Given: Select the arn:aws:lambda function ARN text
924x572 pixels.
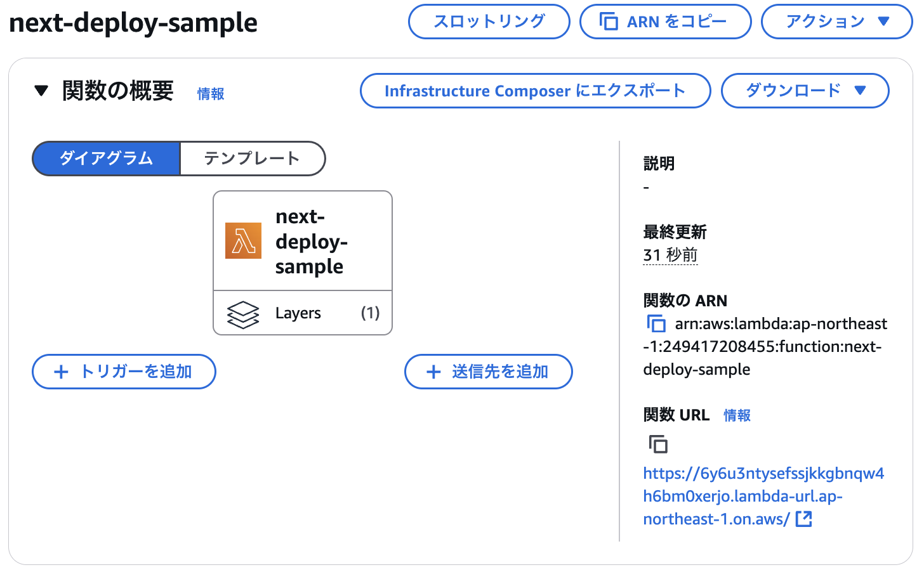Looking at the screenshot, I should pos(765,347).
